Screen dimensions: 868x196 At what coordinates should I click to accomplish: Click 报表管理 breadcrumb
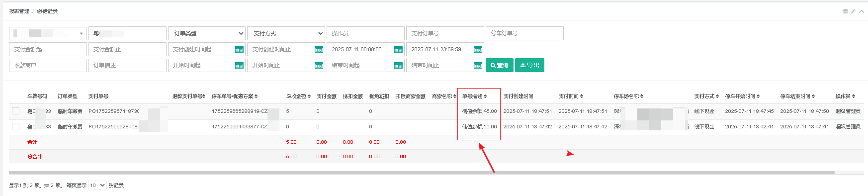19,11
